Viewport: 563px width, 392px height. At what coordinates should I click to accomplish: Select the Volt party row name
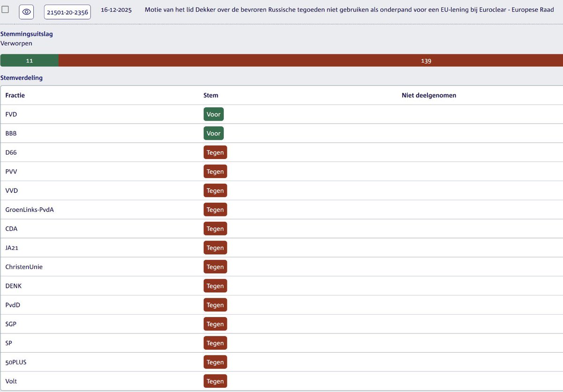click(x=11, y=381)
